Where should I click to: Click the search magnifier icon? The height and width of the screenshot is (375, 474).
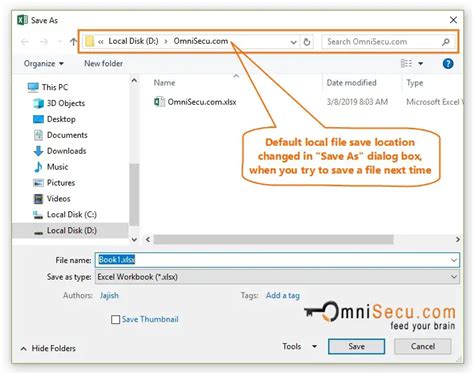click(446, 42)
